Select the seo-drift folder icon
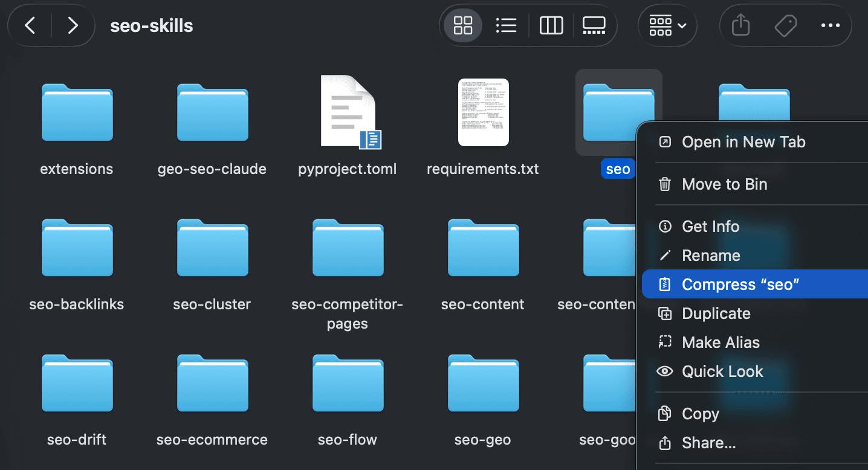The image size is (868, 470). click(x=77, y=383)
